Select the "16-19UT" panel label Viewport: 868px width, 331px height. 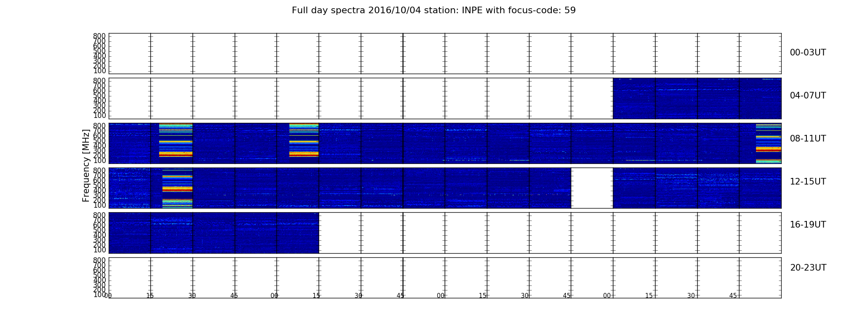(808, 225)
